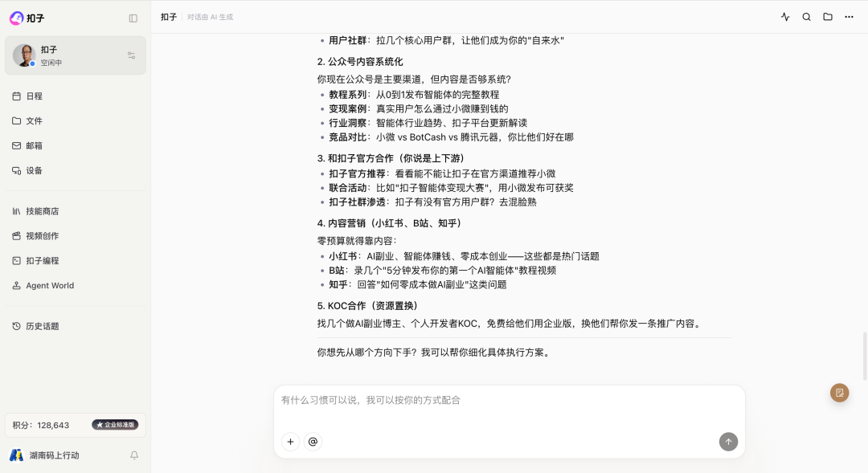Click 湖南码上行动 team logo

tap(17, 455)
